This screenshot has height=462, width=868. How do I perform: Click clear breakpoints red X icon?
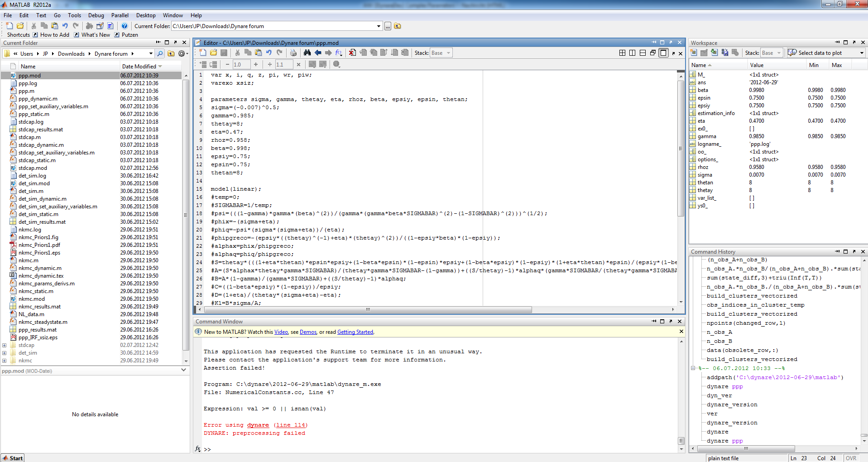[352, 53]
